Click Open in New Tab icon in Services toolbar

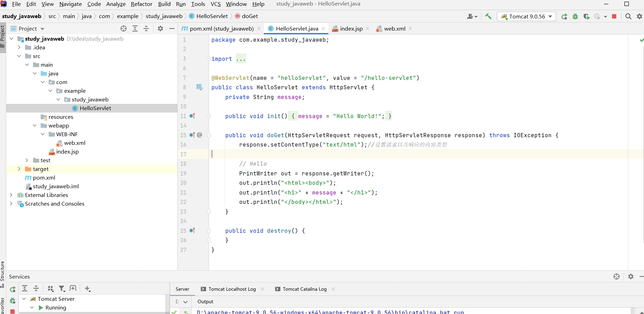tap(73, 288)
